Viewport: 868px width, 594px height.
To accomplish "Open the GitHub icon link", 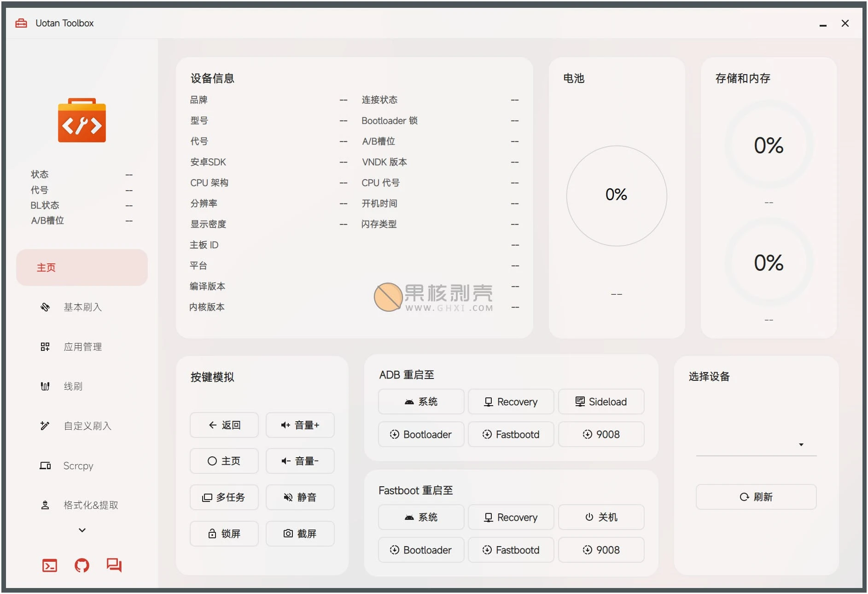I will coord(82,565).
